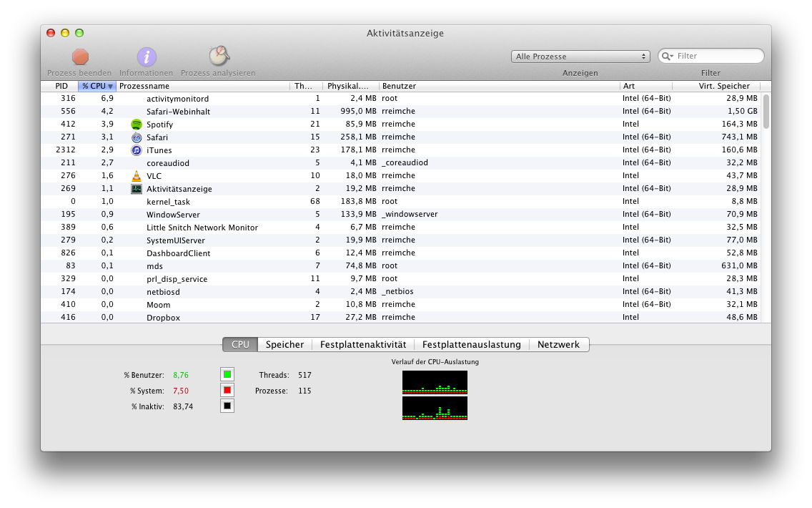Image resolution: width=812 pixels, height=508 pixels.
Task: Sort by Art column header
Action: 645,86
